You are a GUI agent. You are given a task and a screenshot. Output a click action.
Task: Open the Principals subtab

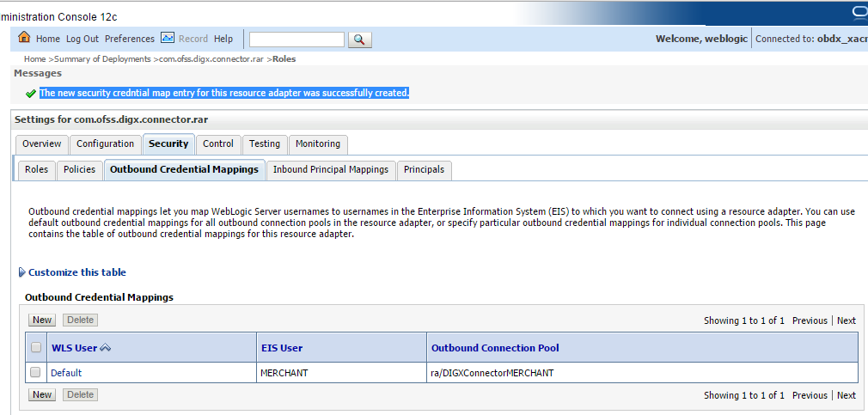coord(424,170)
